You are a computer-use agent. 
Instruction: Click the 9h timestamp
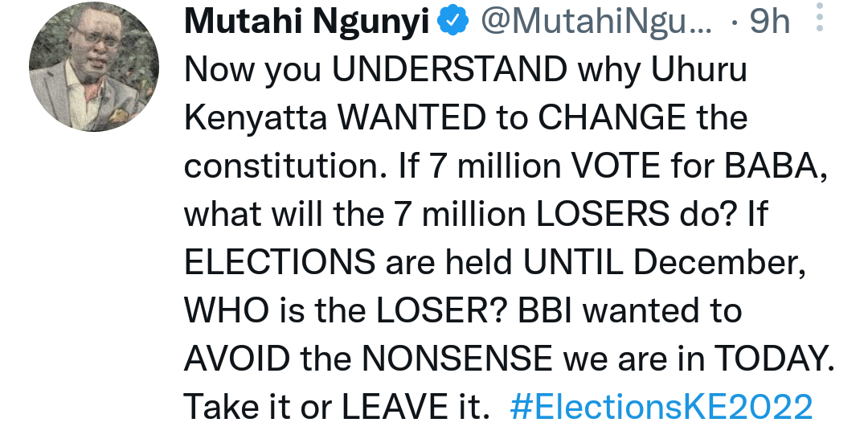click(x=768, y=23)
